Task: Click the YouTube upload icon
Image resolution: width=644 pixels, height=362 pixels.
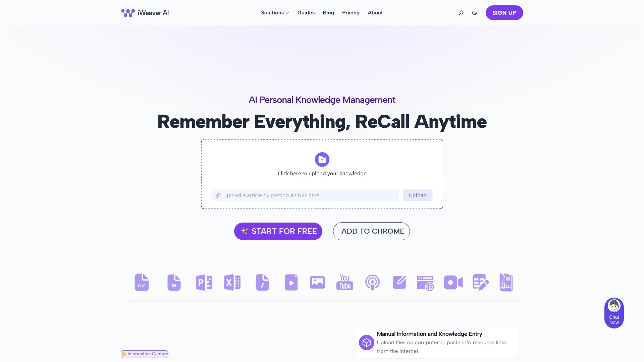Action: 345,283
